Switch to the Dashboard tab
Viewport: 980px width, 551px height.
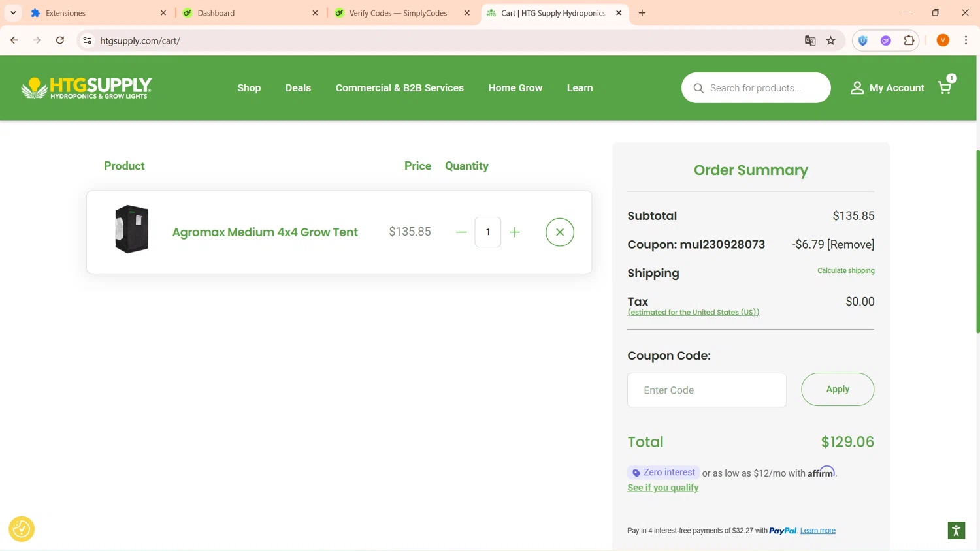250,13
